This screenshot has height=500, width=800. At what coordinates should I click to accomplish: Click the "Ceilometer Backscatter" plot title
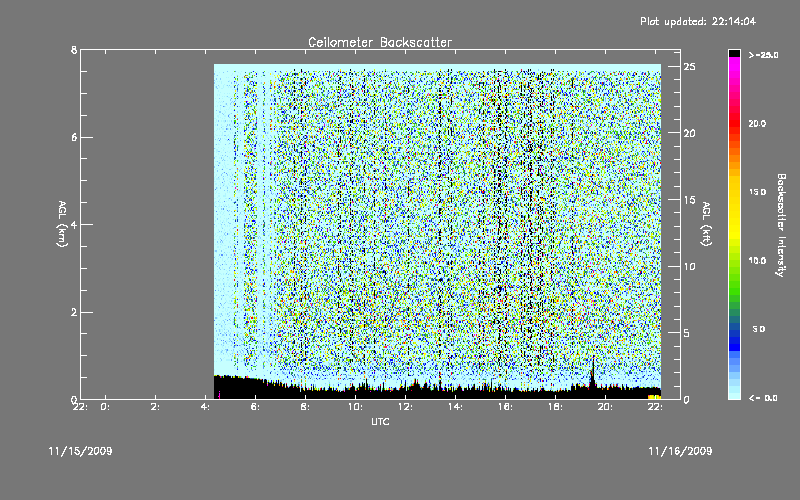tap(380, 42)
